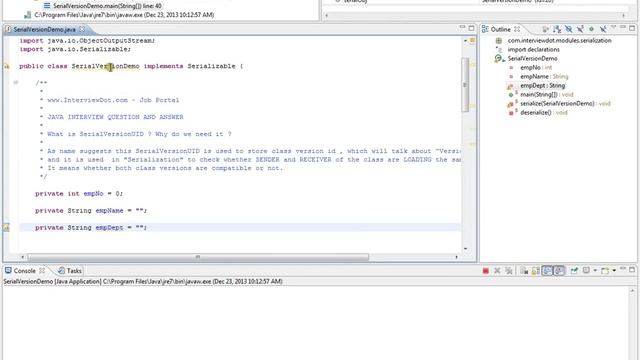Minimize the editor area
Image resolution: width=640 pixels, height=360 pixels.
(462, 27)
